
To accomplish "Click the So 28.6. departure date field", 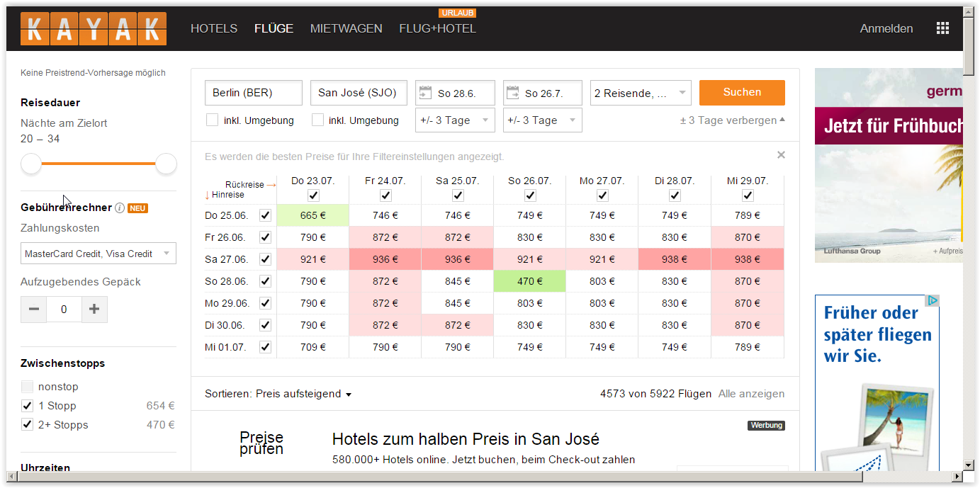I will click(455, 93).
